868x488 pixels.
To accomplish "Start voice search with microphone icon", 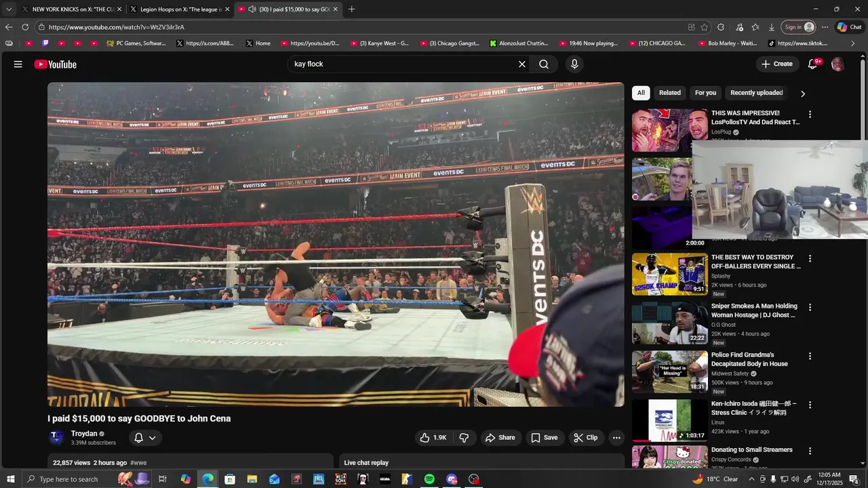I will click(574, 64).
